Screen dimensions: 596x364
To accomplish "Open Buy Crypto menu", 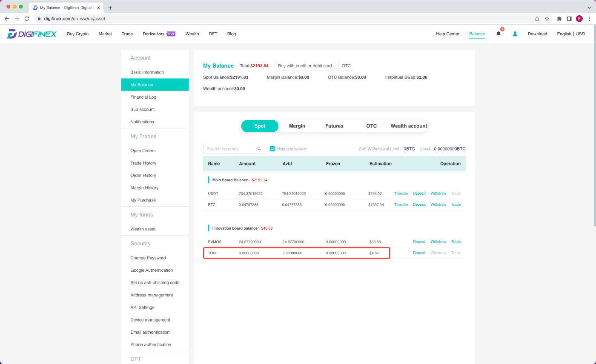I will [78, 34].
